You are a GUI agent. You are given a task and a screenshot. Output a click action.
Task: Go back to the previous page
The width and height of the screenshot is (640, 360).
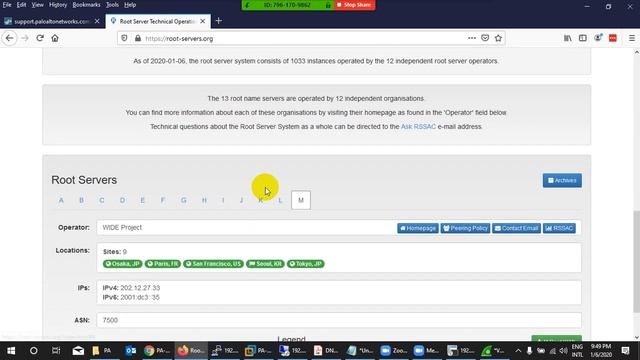click(x=9, y=38)
